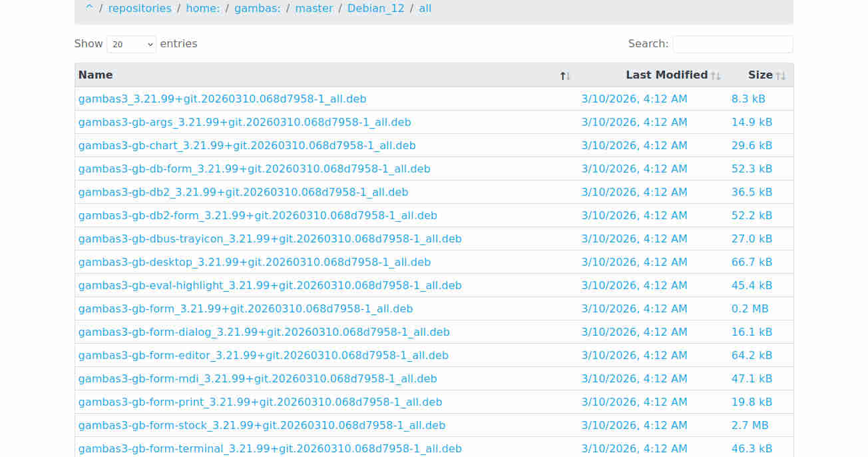Go to root via caret breadcrumb
This screenshot has width=868, height=457.
coord(89,9)
